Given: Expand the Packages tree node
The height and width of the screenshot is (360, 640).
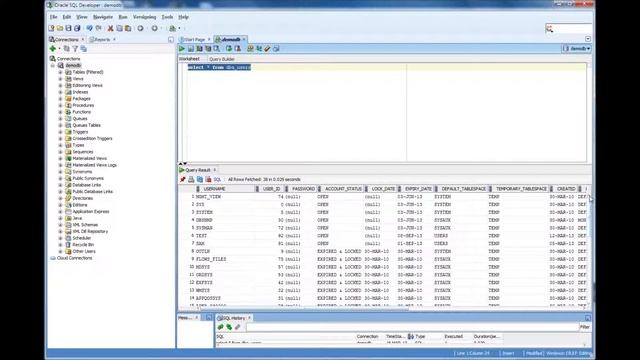Looking at the screenshot, I should click(x=60, y=99).
